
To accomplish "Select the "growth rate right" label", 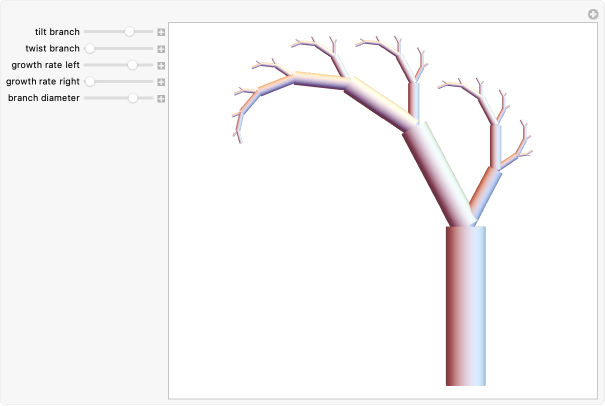I will tap(43, 81).
